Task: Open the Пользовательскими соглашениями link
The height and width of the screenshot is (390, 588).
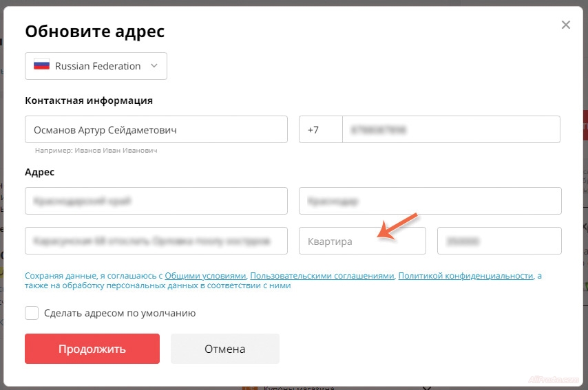Action: [322, 276]
